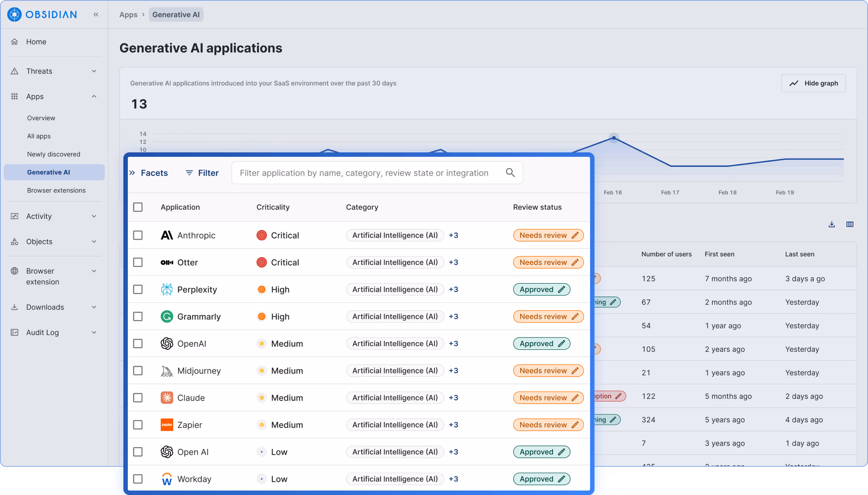
Task: Go to Home in sidebar
Action: (x=36, y=42)
